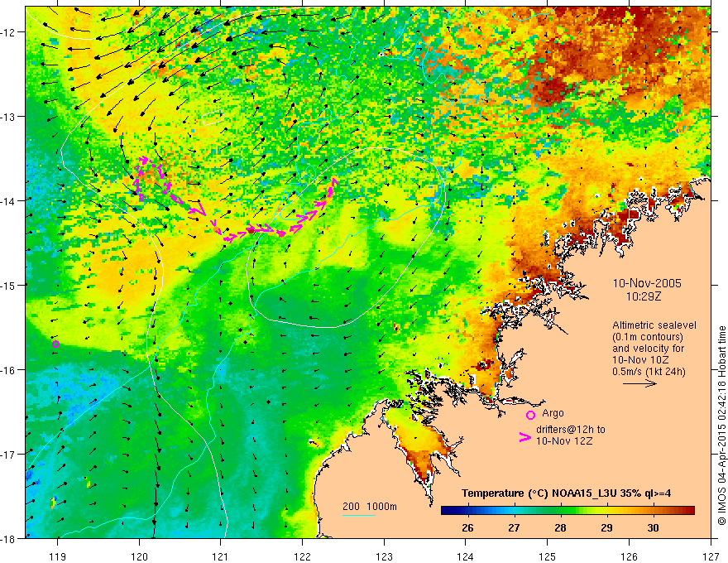Click the Argo circle marker in legend

530,415
